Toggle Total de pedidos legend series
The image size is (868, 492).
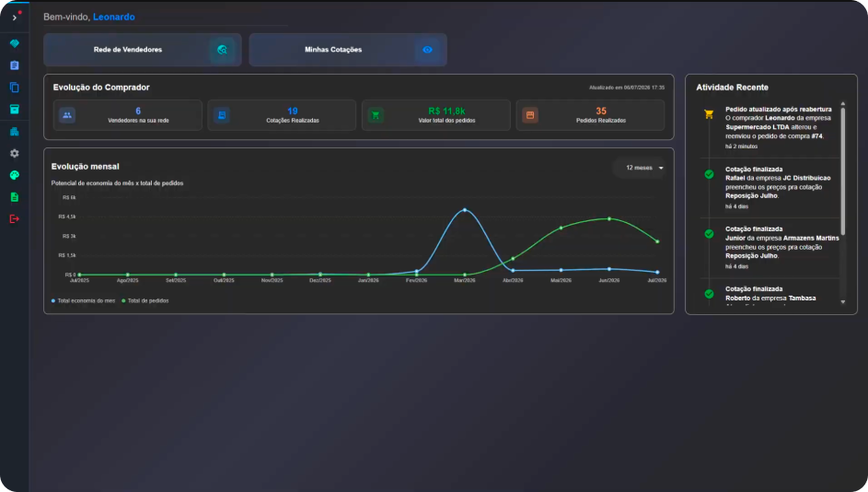pyautogui.click(x=145, y=301)
